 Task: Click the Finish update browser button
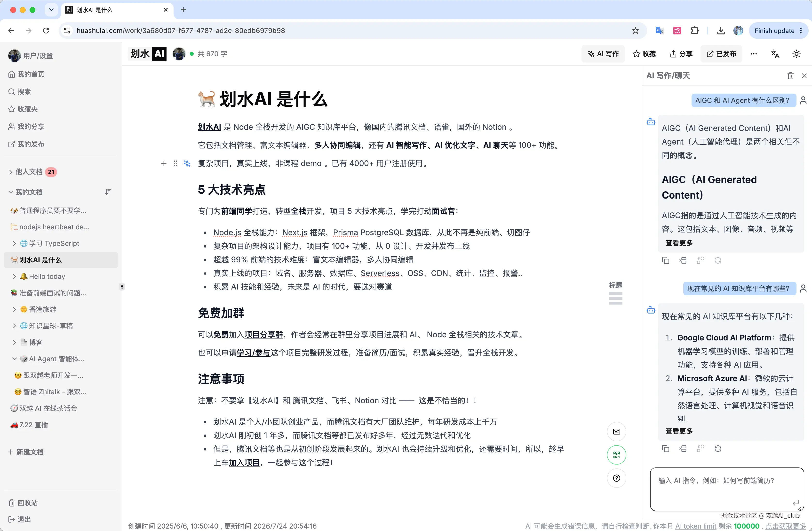point(778,31)
